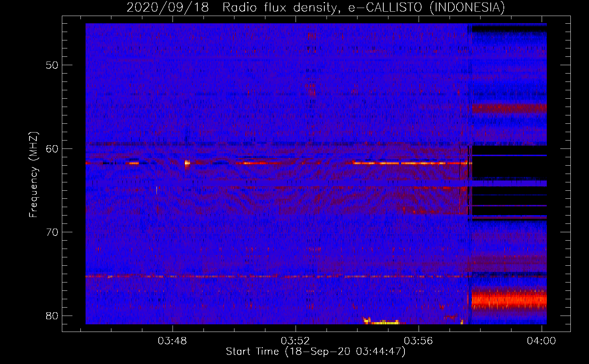Click the bright white spot at 62 MHz near 03:48:30
The width and height of the screenshot is (589, 364).
187,163
